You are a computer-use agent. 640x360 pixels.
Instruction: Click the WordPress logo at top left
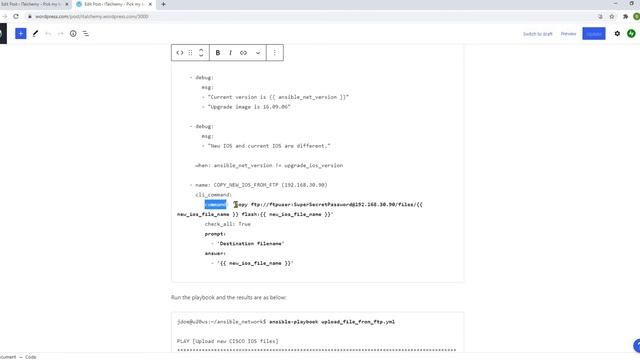pos(2,33)
